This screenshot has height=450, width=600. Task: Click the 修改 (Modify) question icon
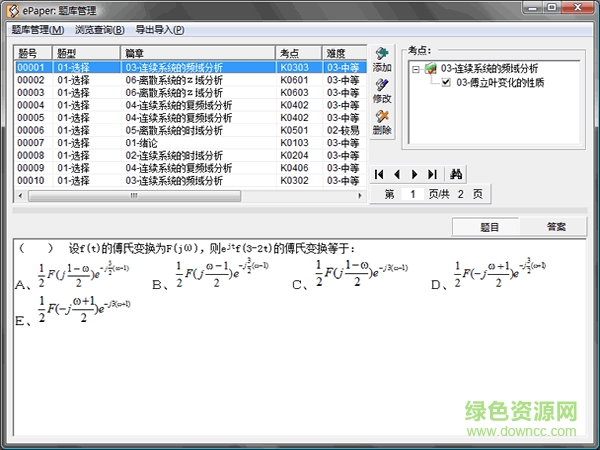pyautogui.click(x=381, y=90)
